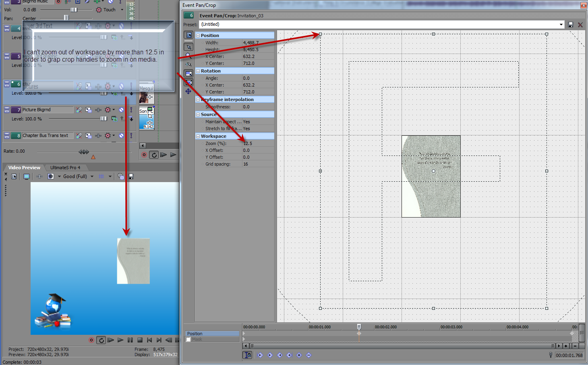588x365 pixels.
Task: Go to next keyframe button
Action: (280, 355)
